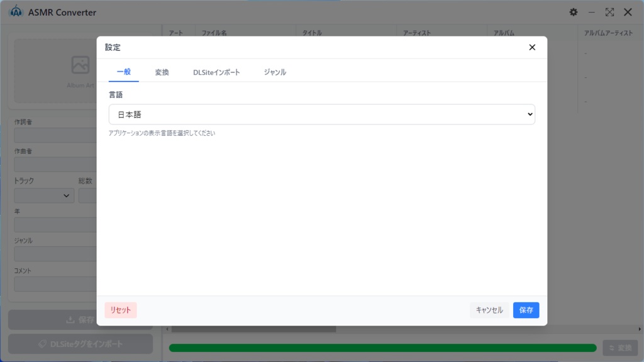The width and height of the screenshot is (644, 362).
Task: Click the main window's 保存 button
Action: click(x=53, y=320)
